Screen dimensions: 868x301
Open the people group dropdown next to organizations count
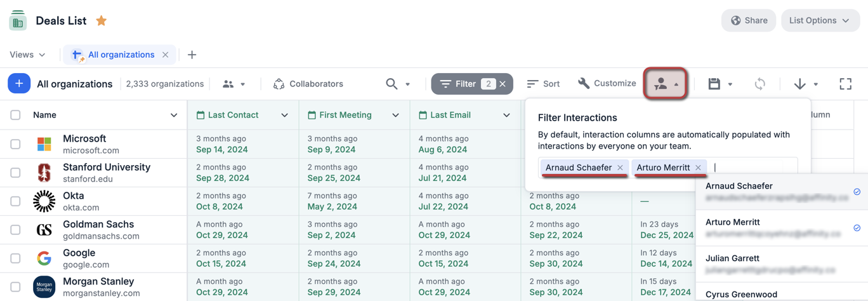tap(233, 84)
